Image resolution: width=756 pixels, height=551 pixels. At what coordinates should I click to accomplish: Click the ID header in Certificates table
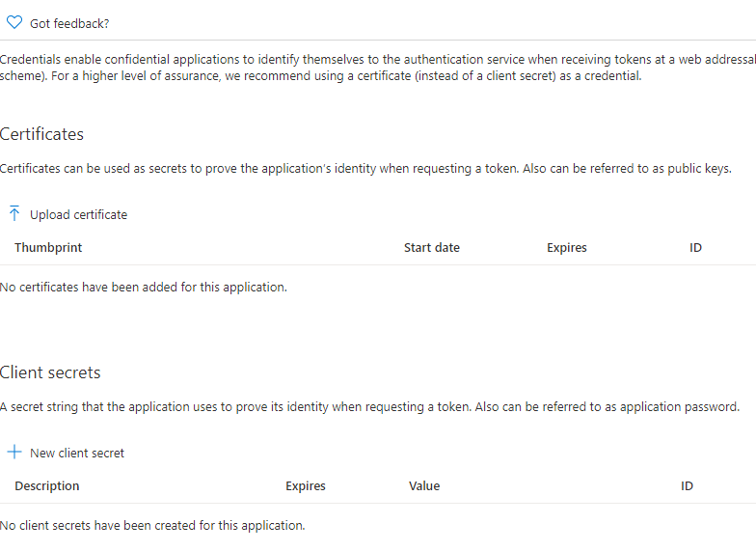tap(695, 247)
